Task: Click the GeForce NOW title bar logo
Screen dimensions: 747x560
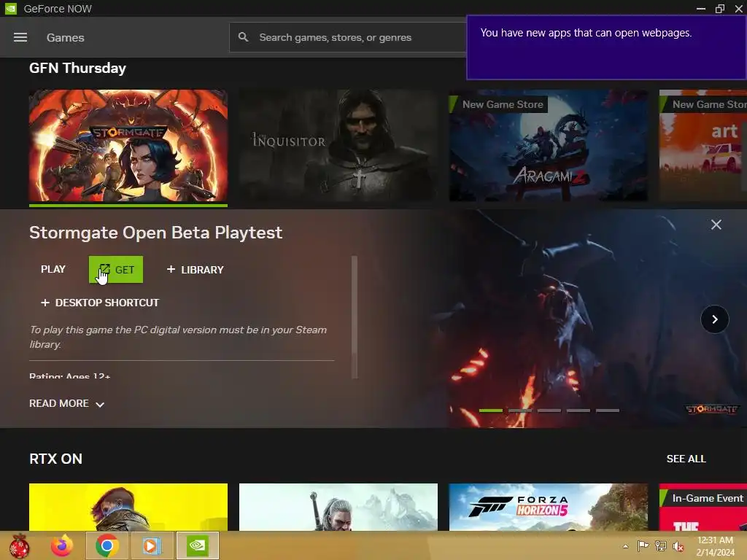Action: [x=10, y=9]
